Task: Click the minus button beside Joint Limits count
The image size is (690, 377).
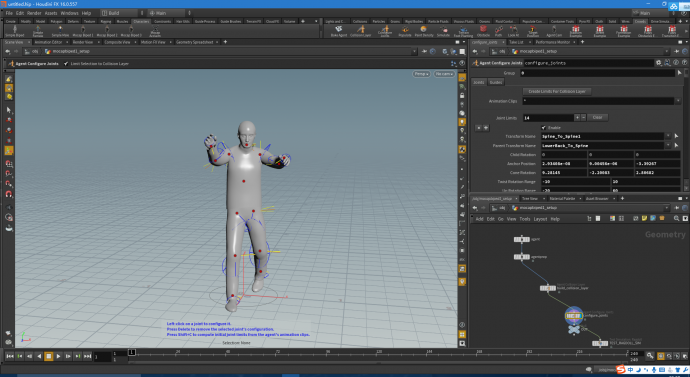Action: point(584,117)
